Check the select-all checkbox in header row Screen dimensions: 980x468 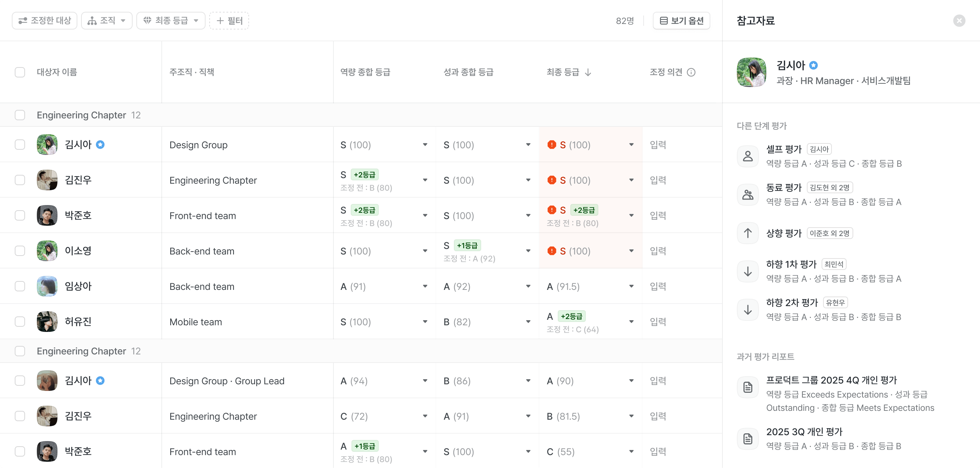pos(20,72)
